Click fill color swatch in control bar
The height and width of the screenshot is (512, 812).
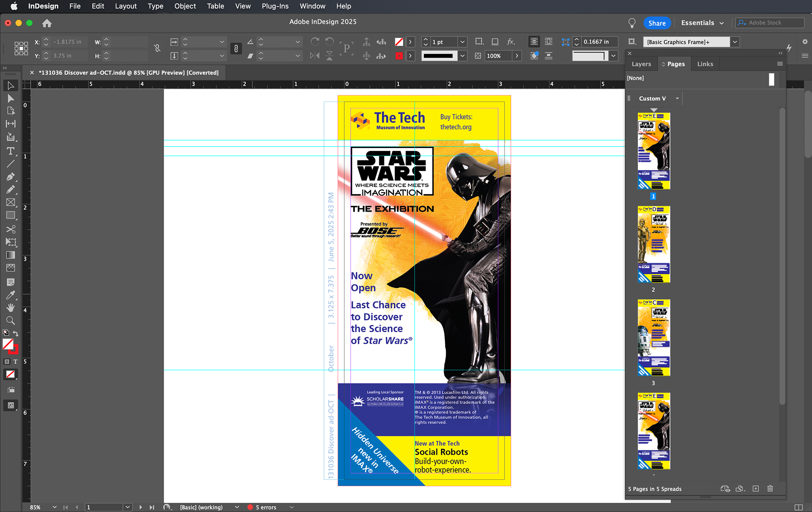pyautogui.click(x=399, y=42)
